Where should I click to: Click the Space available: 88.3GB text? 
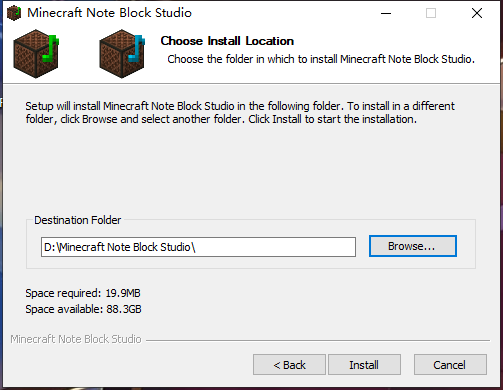click(83, 309)
